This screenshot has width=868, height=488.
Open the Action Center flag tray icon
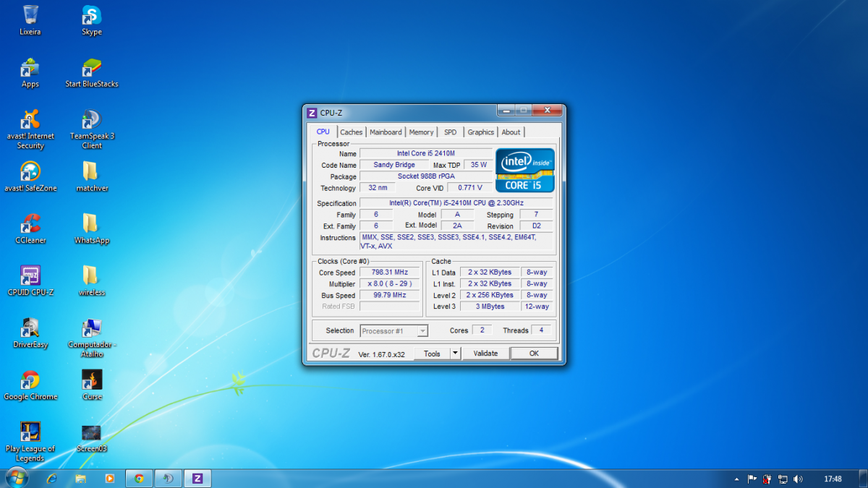(x=752, y=479)
